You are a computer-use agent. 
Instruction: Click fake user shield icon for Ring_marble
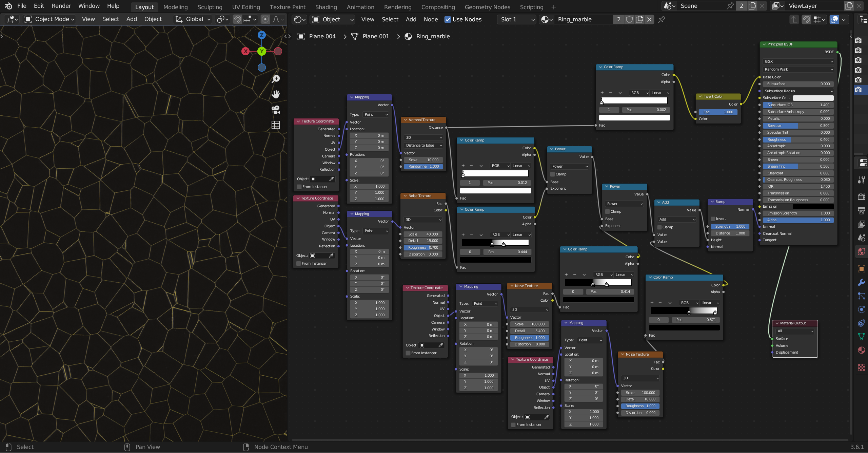tap(629, 19)
